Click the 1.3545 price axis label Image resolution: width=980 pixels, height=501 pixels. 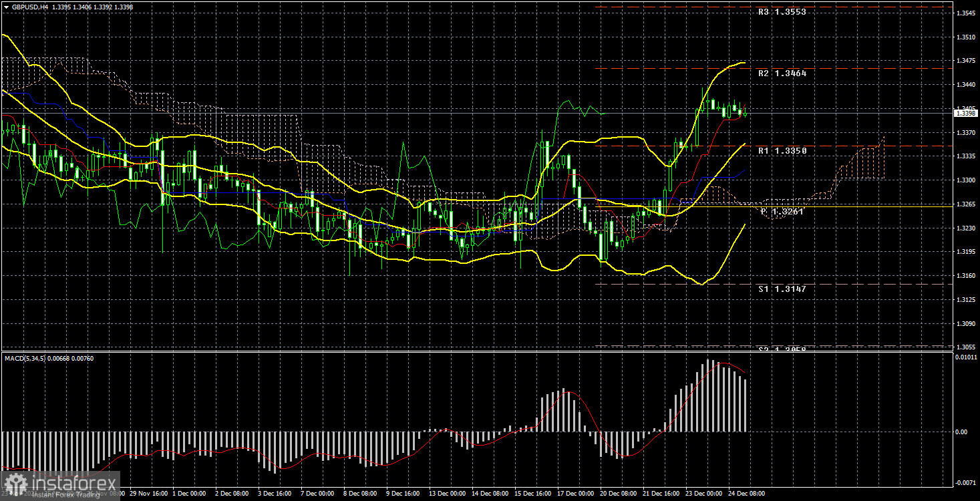tap(966, 13)
